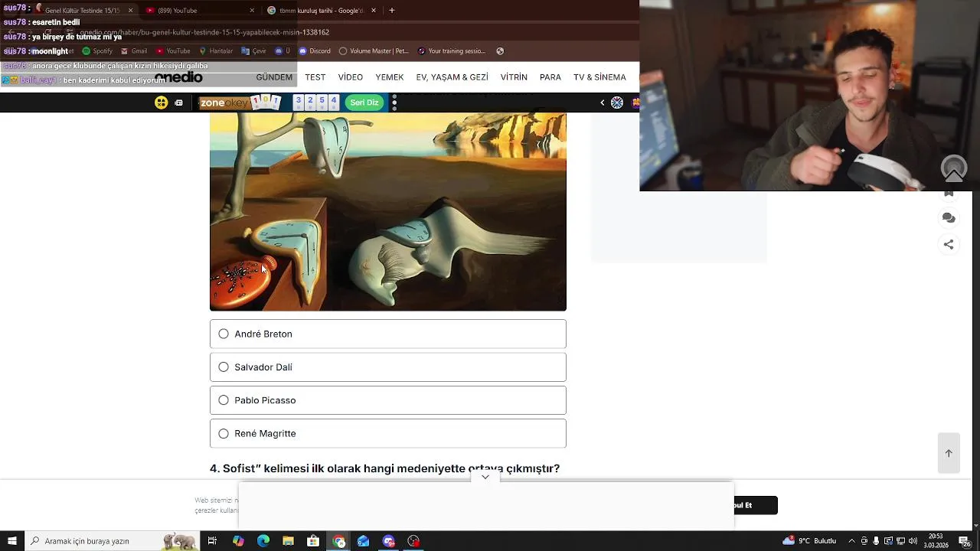The height and width of the screenshot is (551, 980).
Task: Switch to the (899) YouTube browser tab
Action: coord(199,11)
